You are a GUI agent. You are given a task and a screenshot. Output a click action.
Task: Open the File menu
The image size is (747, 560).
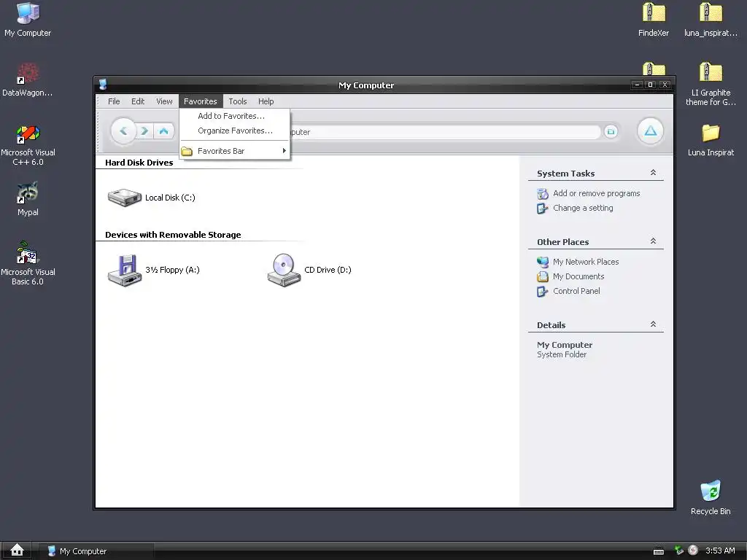coord(114,101)
